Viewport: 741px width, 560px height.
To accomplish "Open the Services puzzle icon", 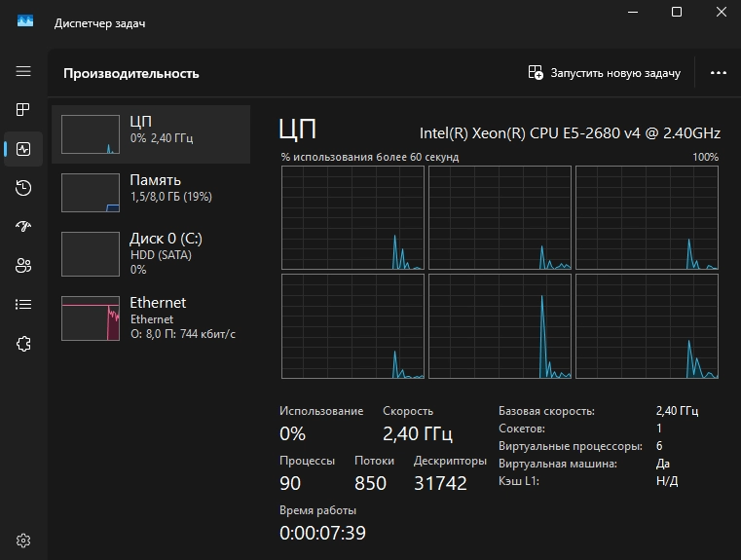I will (x=23, y=343).
